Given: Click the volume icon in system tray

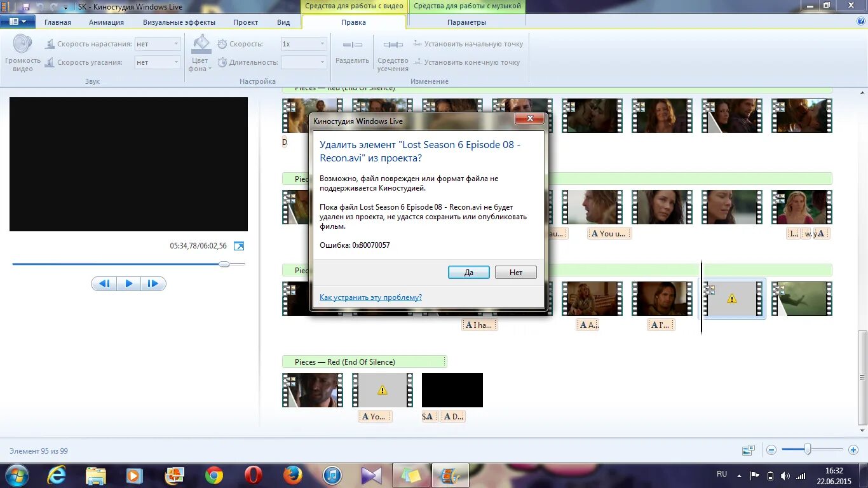Looking at the screenshot, I should coord(785,476).
